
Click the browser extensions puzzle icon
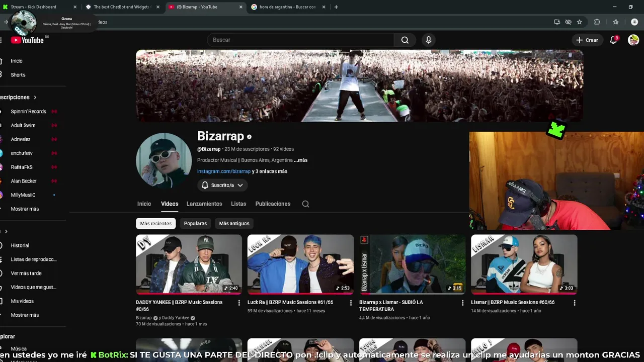pyautogui.click(x=597, y=22)
